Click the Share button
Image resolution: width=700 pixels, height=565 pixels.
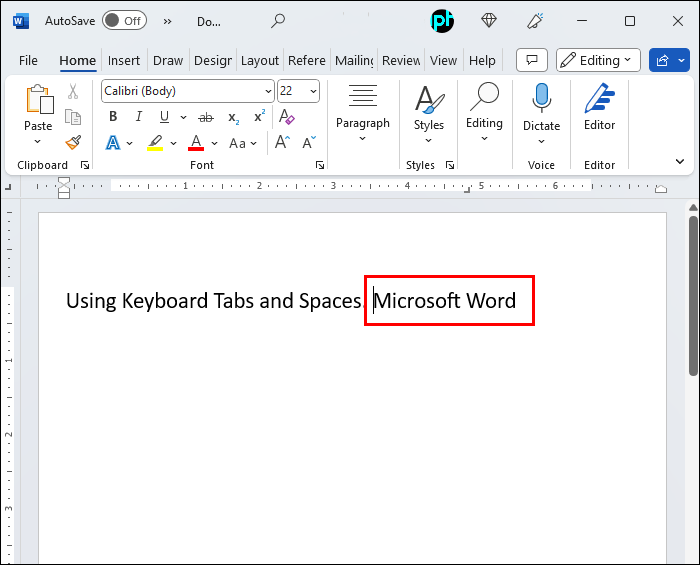point(662,60)
